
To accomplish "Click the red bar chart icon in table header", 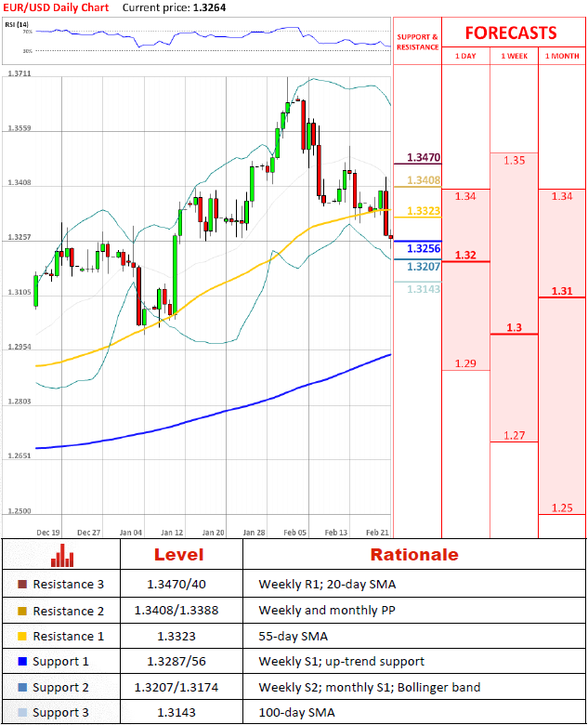I will 62,555.
